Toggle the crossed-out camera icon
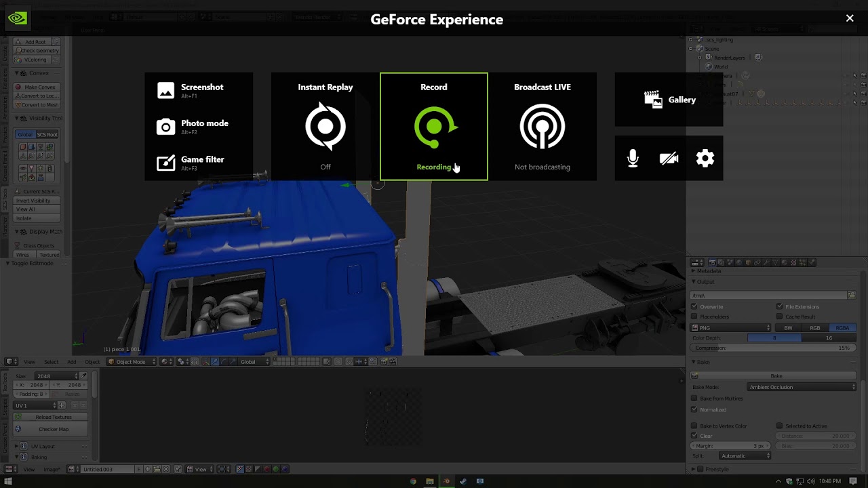868x488 pixels. tap(669, 159)
